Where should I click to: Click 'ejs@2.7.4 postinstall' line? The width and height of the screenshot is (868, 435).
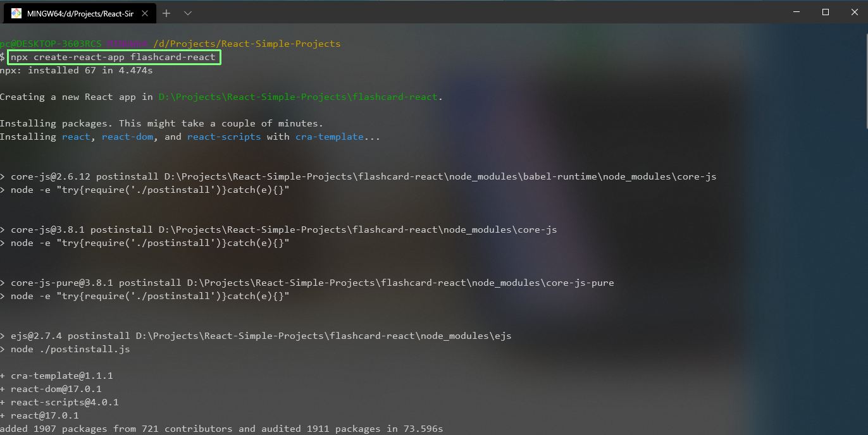tap(256, 336)
